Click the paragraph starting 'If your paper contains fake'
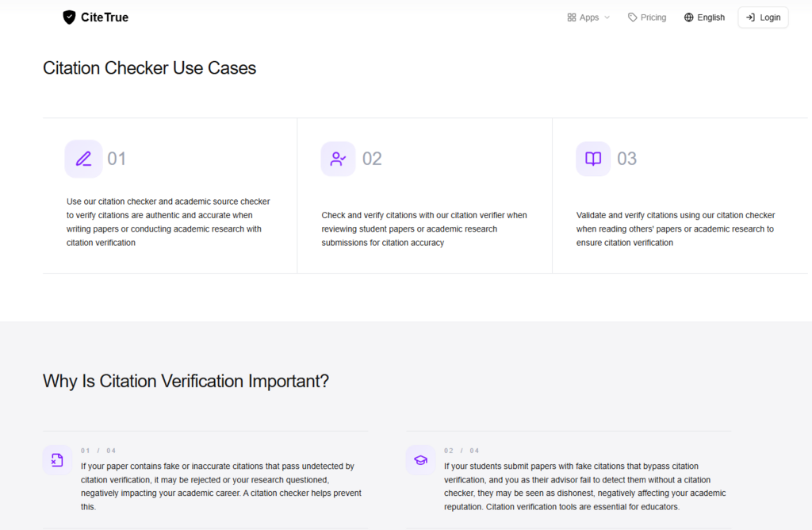 click(221, 486)
